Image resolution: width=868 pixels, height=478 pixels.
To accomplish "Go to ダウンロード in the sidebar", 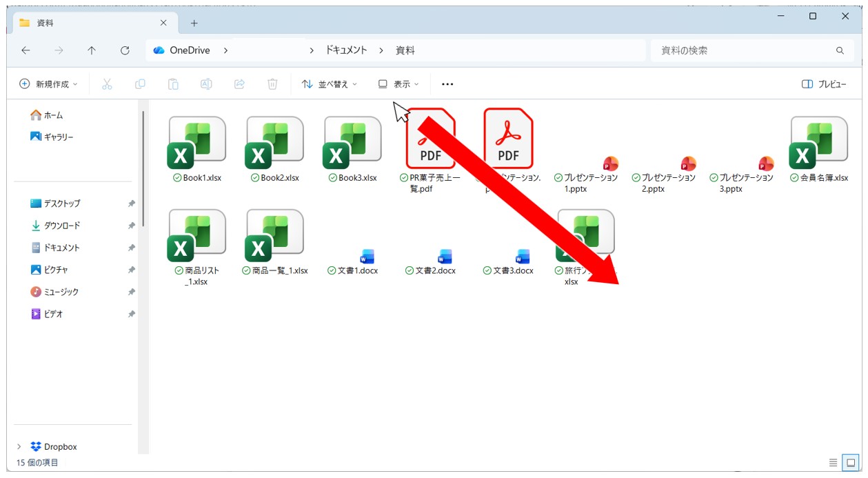I will pos(61,226).
